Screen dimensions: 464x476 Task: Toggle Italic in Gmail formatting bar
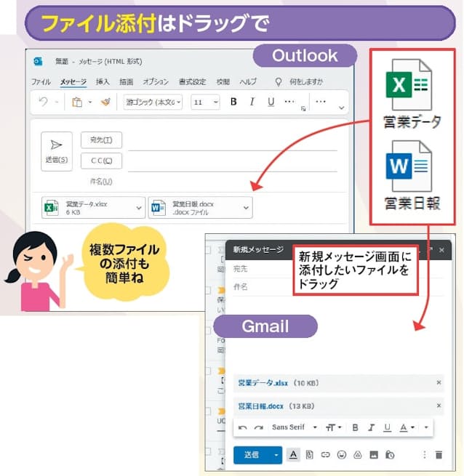pyautogui.click(x=371, y=427)
